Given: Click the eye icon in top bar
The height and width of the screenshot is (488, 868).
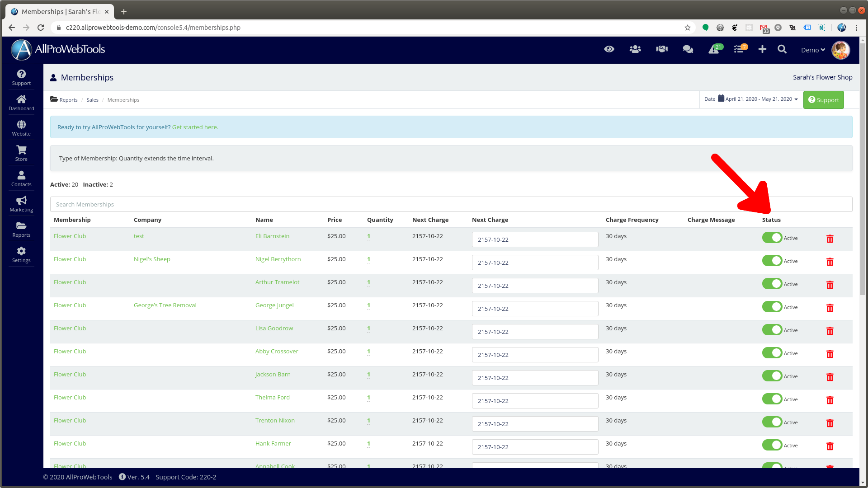Looking at the screenshot, I should (609, 49).
